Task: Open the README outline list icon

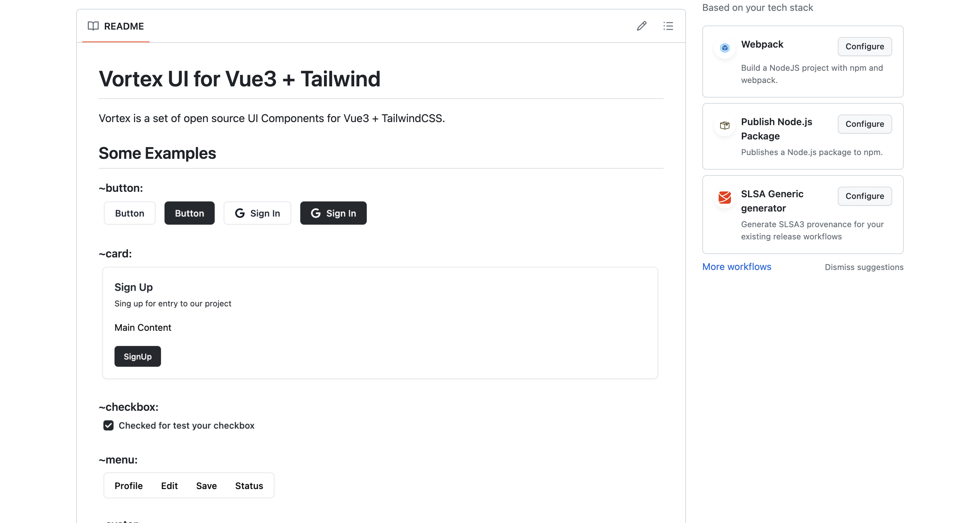Action: 668,26
